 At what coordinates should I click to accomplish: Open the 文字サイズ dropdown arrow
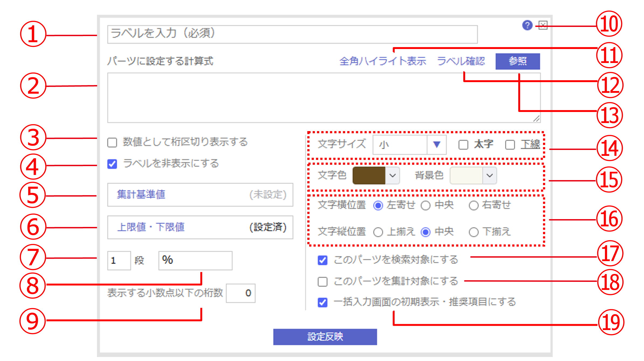pyautogui.click(x=437, y=145)
